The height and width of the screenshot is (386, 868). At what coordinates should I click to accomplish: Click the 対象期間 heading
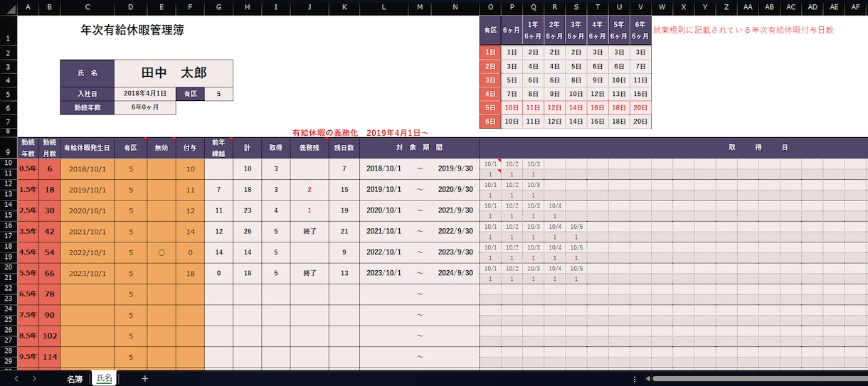point(420,148)
